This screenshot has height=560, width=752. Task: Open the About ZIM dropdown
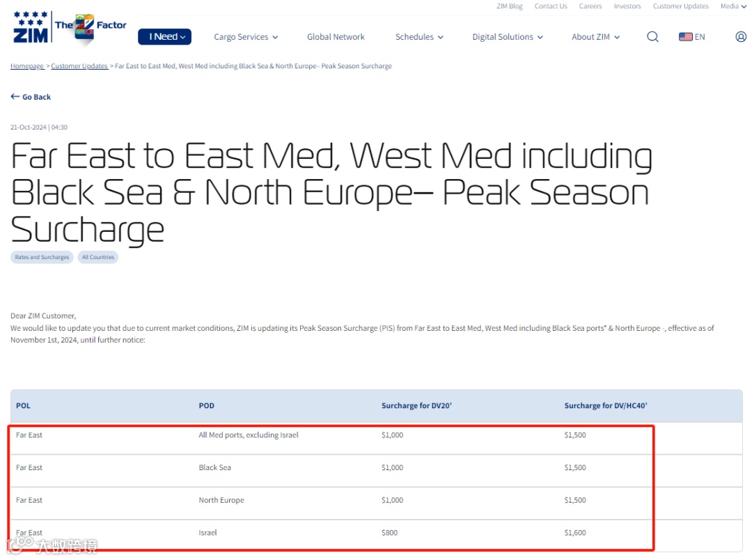point(595,37)
